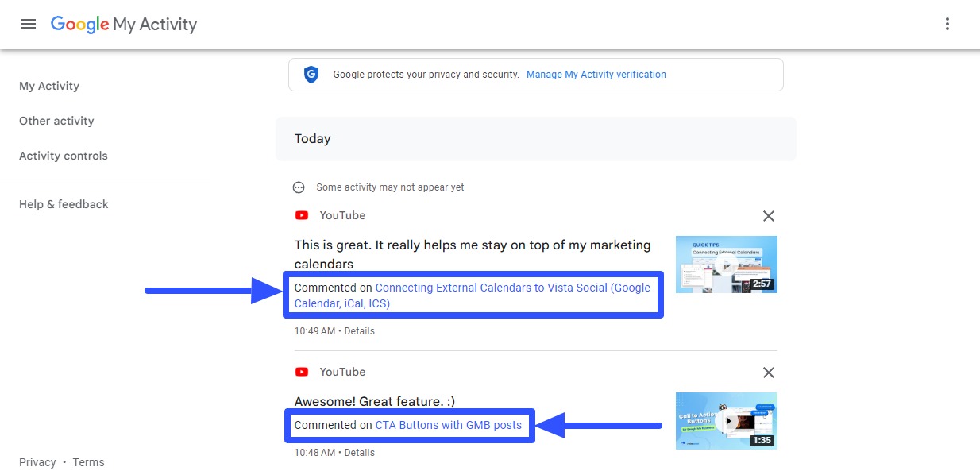This screenshot has width=980, height=475.
Task: Click Details under the 10:49 AM entry
Action: coord(360,330)
